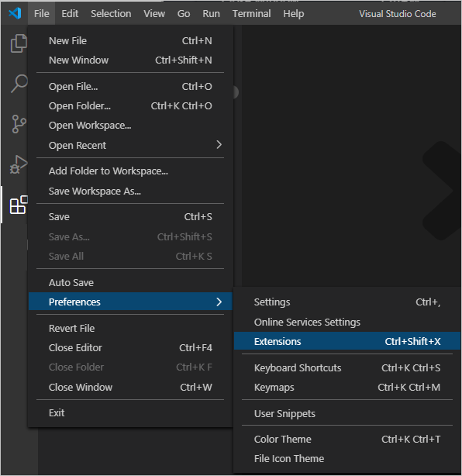The height and width of the screenshot is (476, 462).
Task: Select Open Folder... menu entry
Action: pos(130,106)
